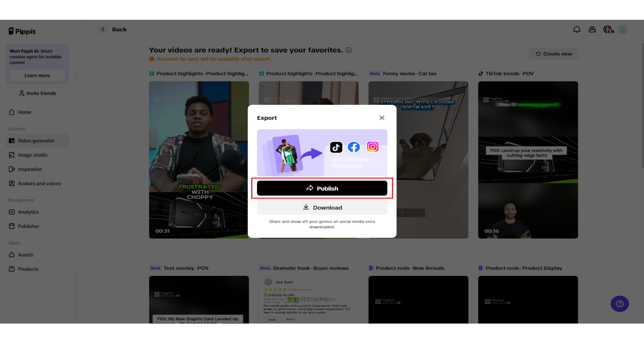Click the Product reels New Arrivals label icon
The width and height of the screenshot is (644, 345).
pyautogui.click(x=371, y=268)
